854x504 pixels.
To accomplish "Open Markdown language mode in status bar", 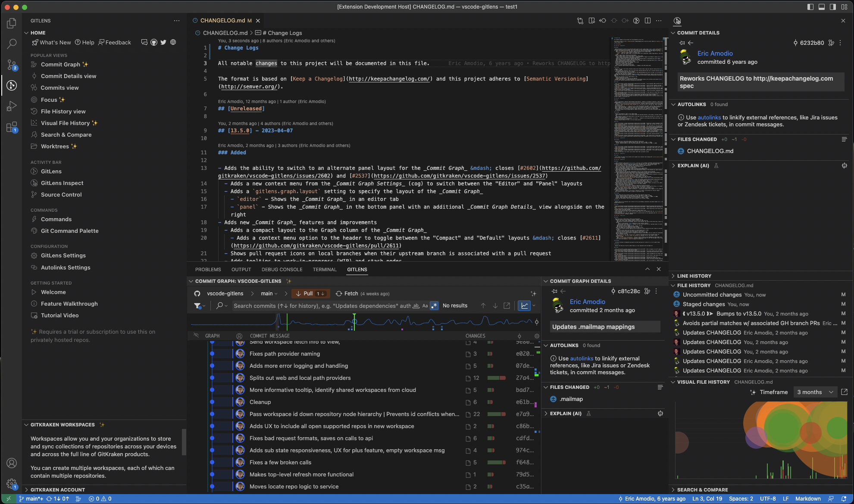I will tap(808, 499).
